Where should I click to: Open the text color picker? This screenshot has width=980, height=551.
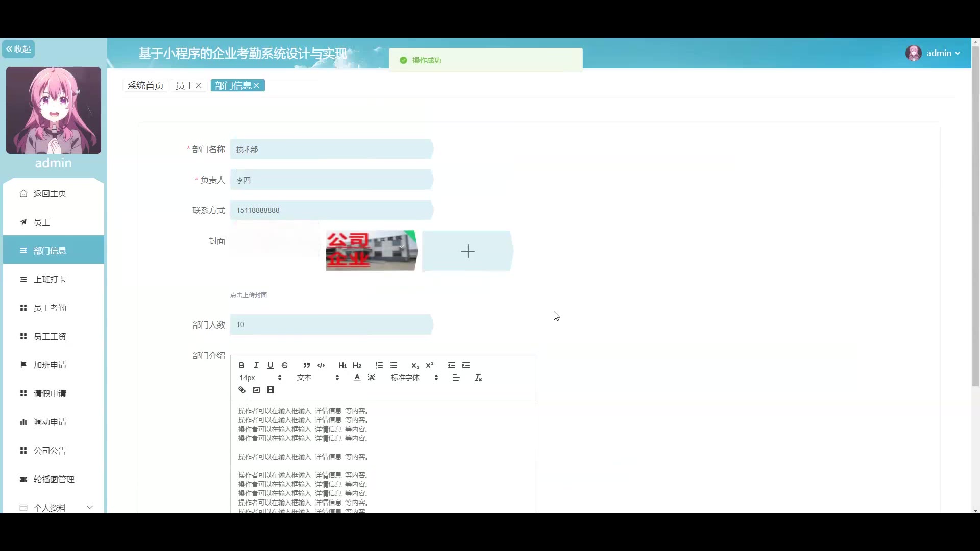click(x=357, y=378)
